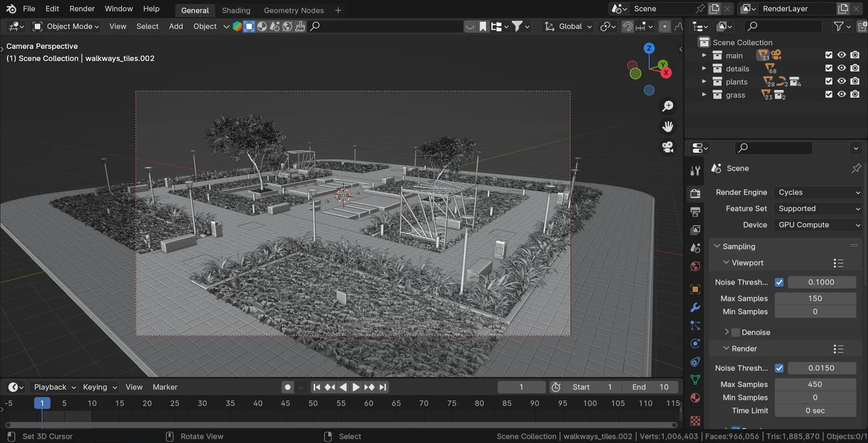
Task: Open the File menu
Action: click(29, 9)
